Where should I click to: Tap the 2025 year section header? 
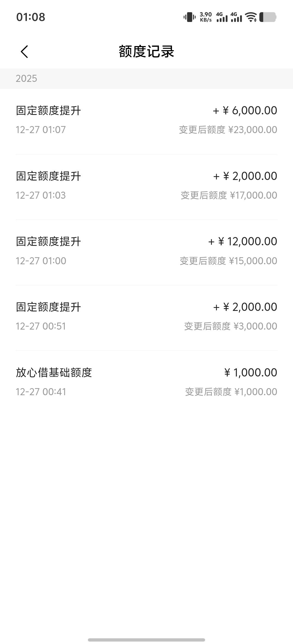(x=26, y=79)
